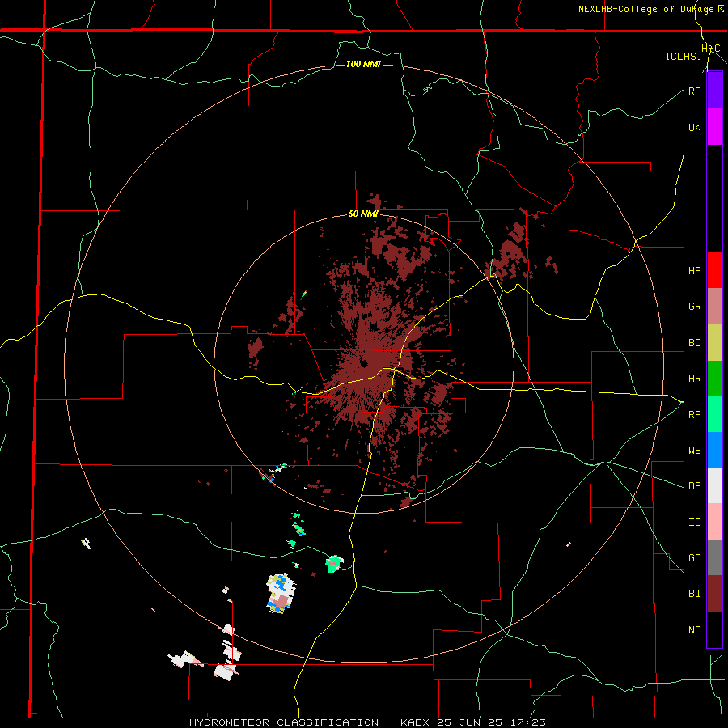Click the ND legend label
The width and height of the screenshot is (728, 728).
click(x=694, y=629)
